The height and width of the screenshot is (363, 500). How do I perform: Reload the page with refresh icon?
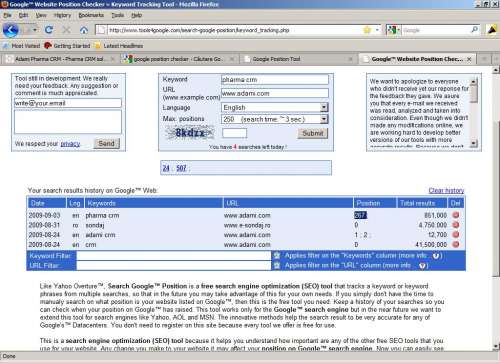pyautogui.click(x=49, y=30)
